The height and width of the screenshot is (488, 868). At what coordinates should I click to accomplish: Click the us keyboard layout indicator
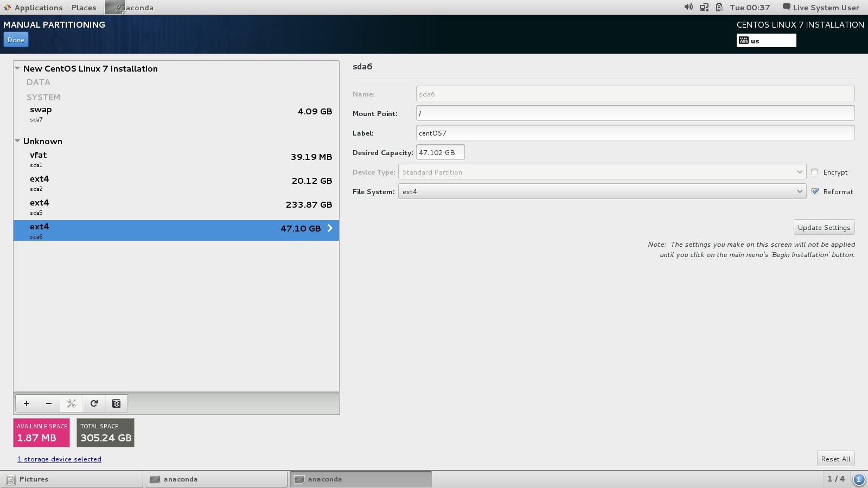pos(767,41)
